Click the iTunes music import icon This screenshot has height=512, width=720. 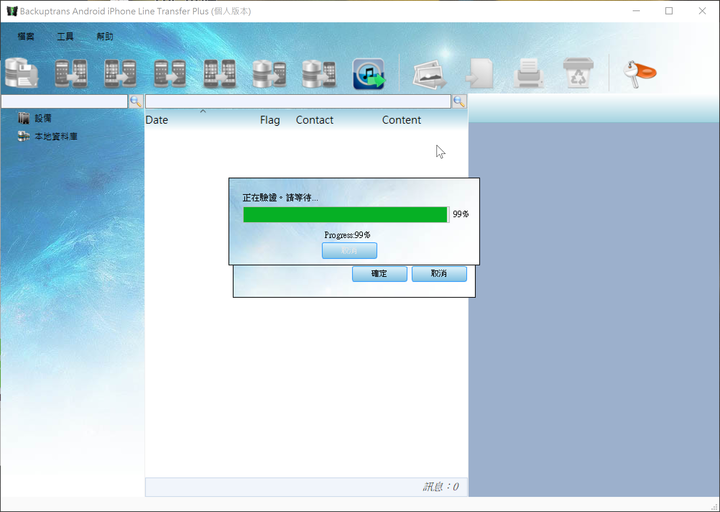point(369,74)
